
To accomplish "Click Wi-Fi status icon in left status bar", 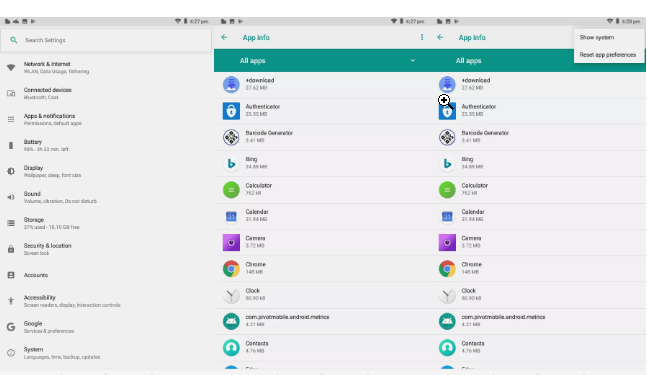I will (178, 21).
